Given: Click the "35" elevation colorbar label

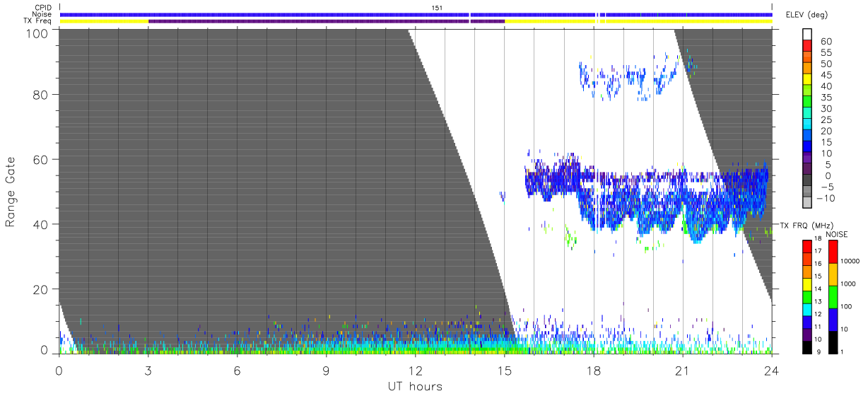Looking at the screenshot, I should click(x=825, y=98).
